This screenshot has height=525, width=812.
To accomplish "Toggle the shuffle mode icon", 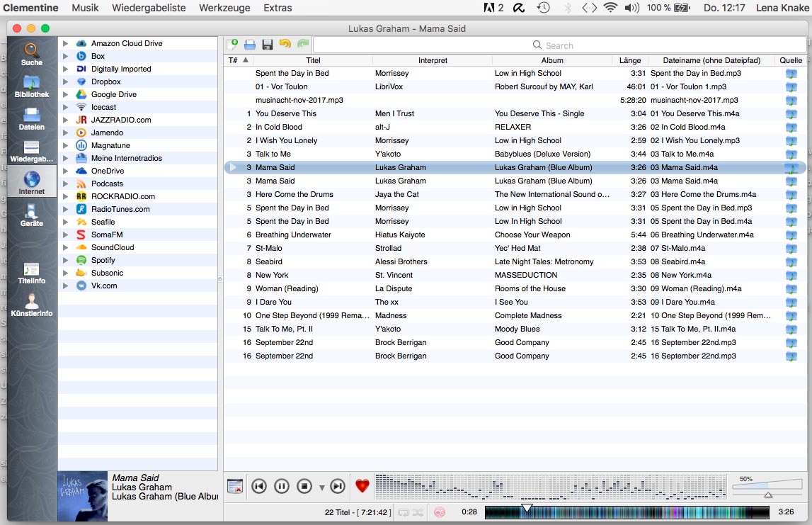I will (x=418, y=512).
